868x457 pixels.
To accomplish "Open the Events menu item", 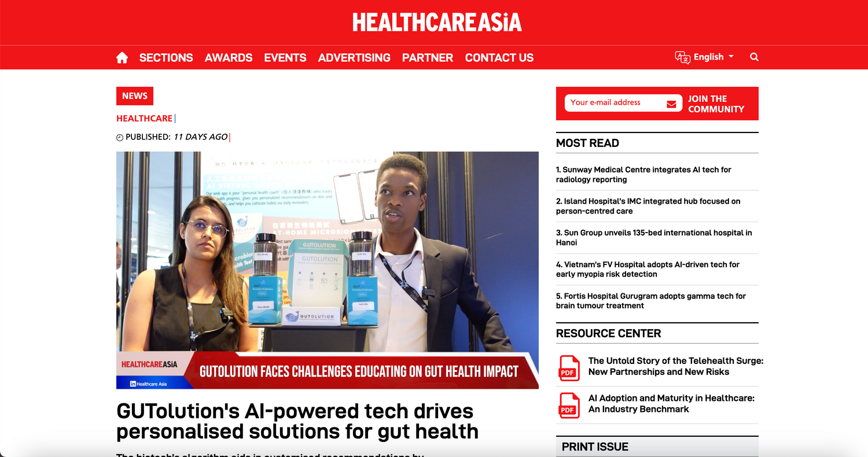I will pyautogui.click(x=285, y=58).
